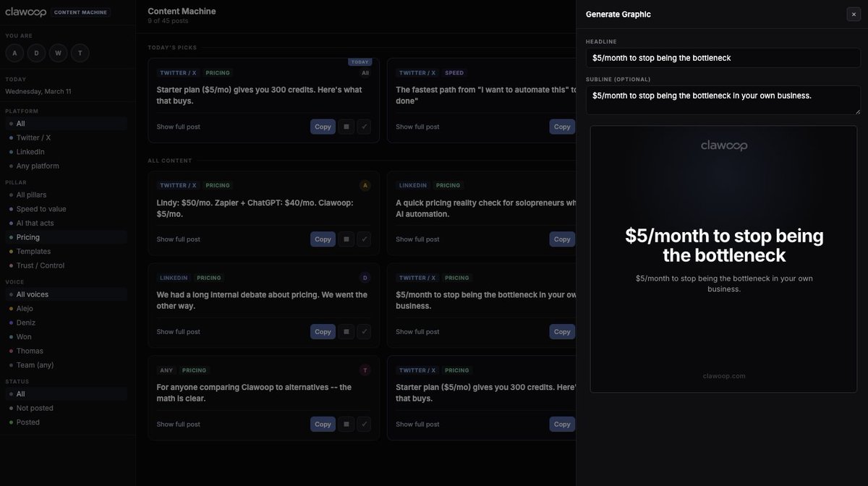Image resolution: width=868 pixels, height=486 pixels.
Task: Click voice badge D on internal debate card
Action: [x=365, y=278]
